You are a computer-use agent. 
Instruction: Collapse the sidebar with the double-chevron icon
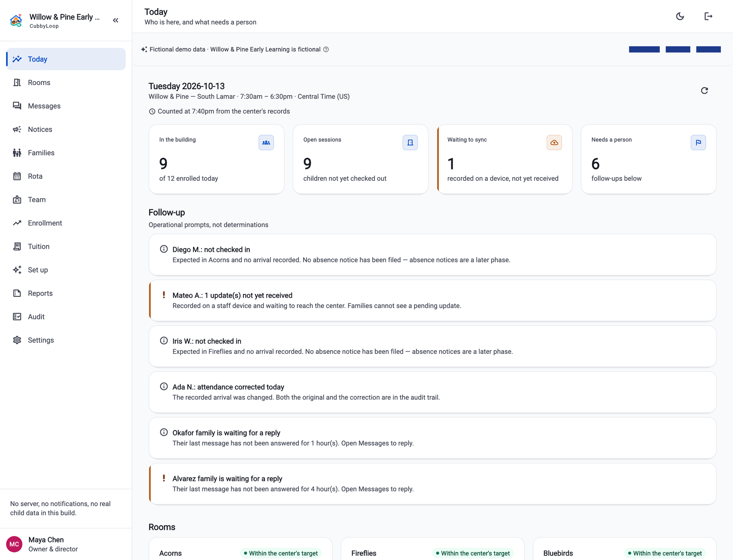click(x=116, y=20)
